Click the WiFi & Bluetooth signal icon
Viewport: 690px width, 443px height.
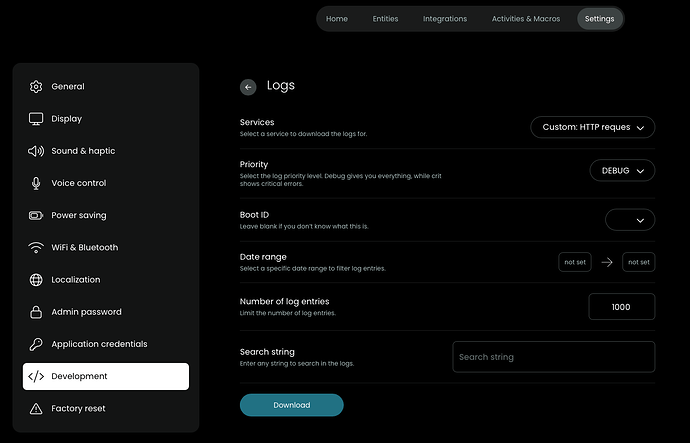point(36,248)
